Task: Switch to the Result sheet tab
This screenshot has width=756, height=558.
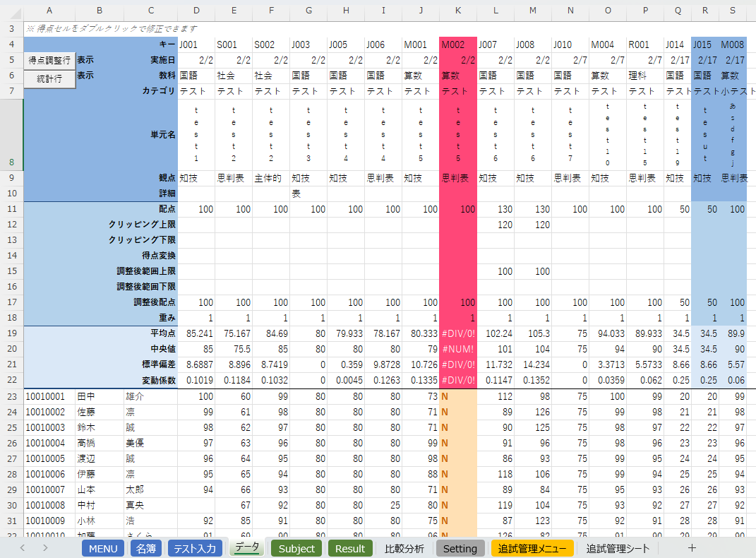Action: [350, 549]
